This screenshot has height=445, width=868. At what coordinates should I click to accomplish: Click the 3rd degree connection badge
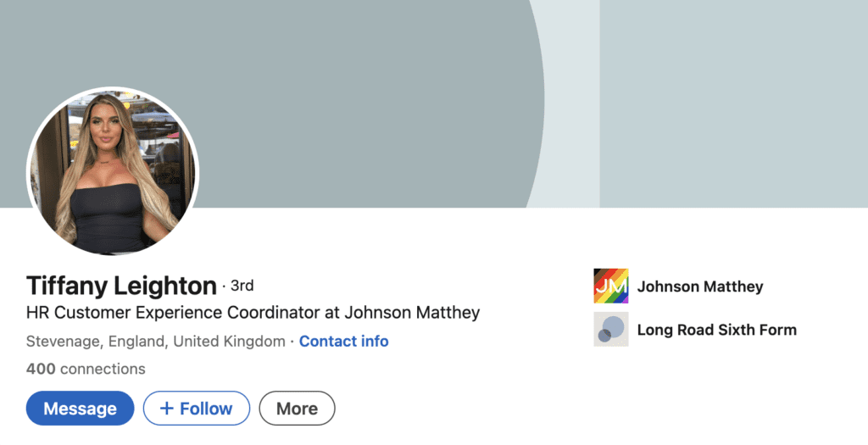pos(242,286)
